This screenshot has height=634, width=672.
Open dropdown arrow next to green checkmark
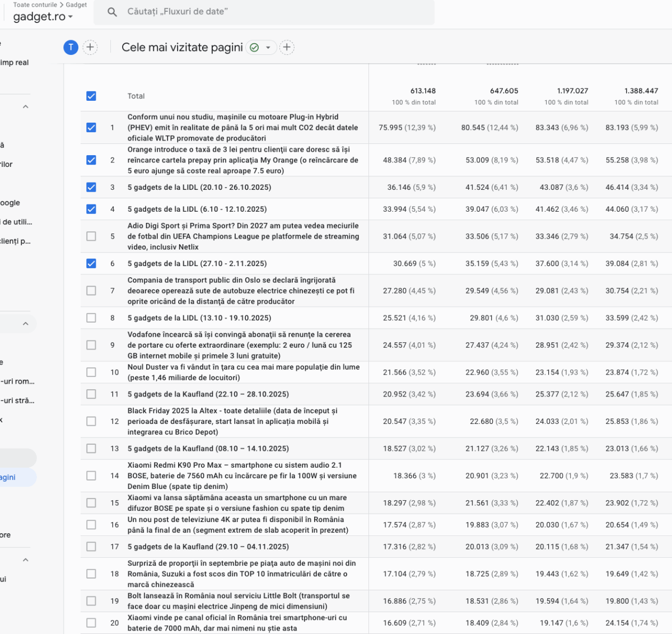[268, 48]
